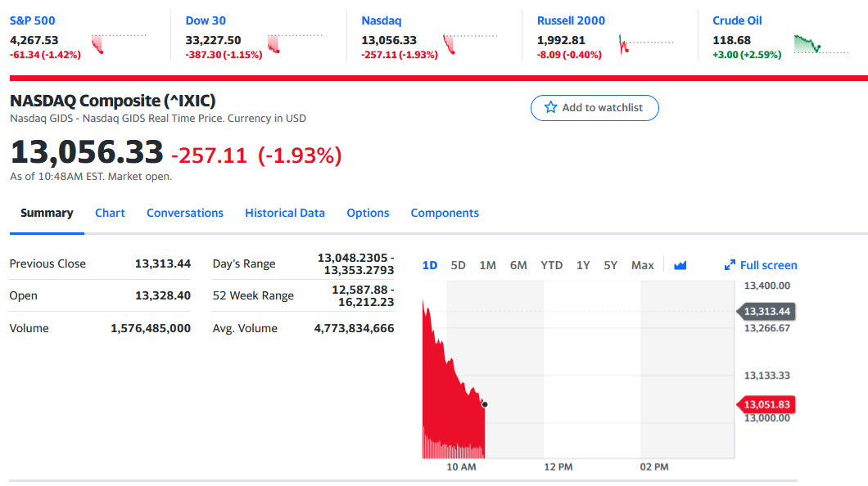
Task: Click the Crude Oil change +3.00 (+2.59%)
Action: pos(747,55)
